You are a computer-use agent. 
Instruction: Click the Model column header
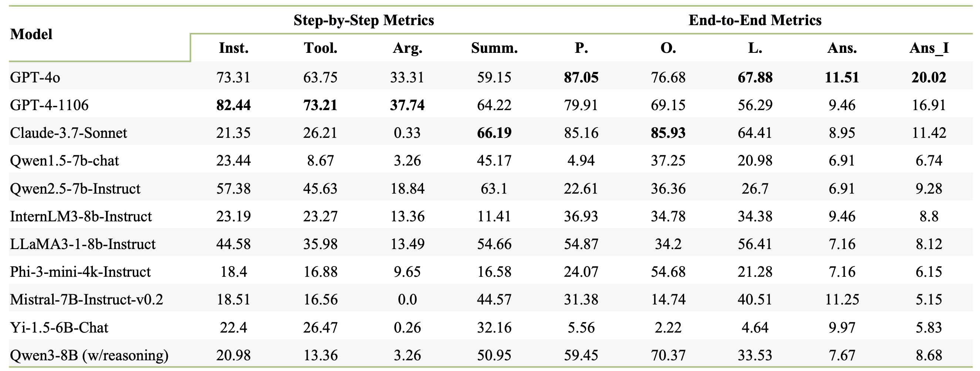click(31, 34)
